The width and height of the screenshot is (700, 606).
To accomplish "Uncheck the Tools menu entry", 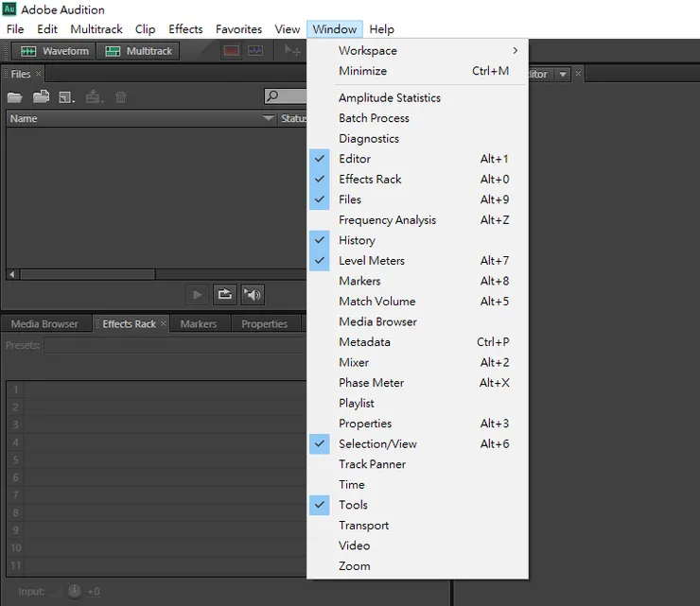I will (353, 505).
